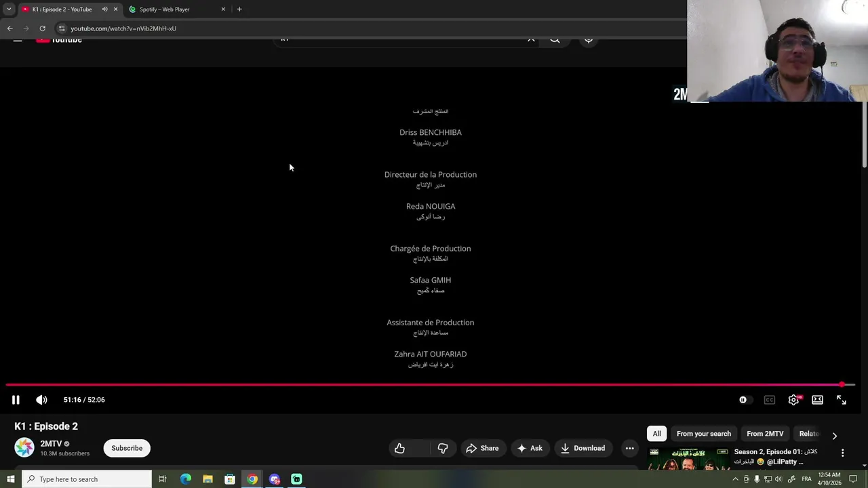Open the tab search dropdown
Image resolution: width=868 pixels, height=488 pixels.
pyautogui.click(x=9, y=9)
